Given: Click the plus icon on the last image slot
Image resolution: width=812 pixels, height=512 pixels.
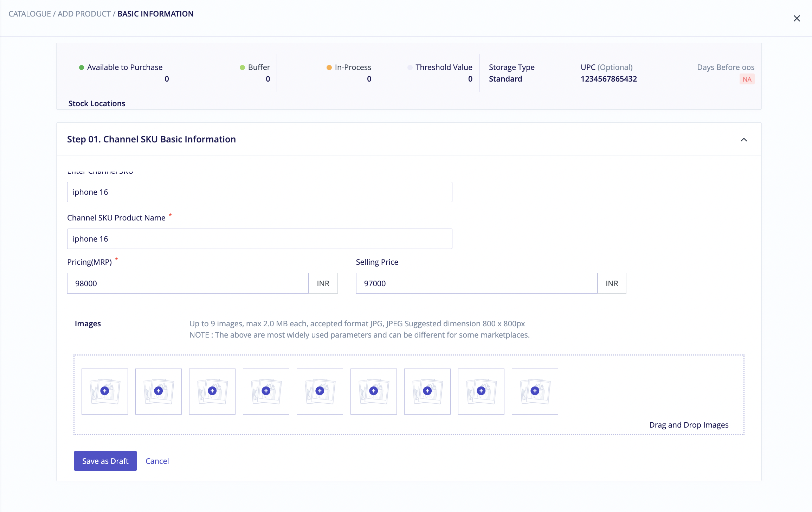Looking at the screenshot, I should click(x=535, y=391).
